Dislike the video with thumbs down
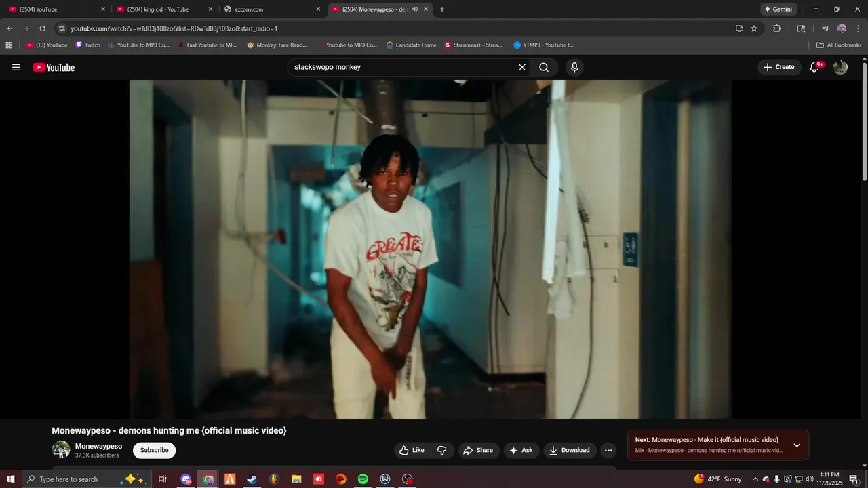868x488 pixels. coord(442,450)
